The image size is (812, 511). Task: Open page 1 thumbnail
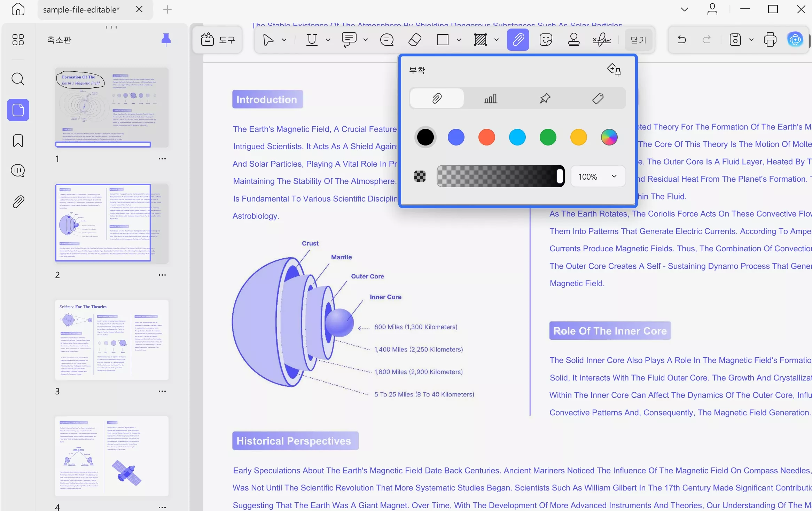tap(112, 108)
